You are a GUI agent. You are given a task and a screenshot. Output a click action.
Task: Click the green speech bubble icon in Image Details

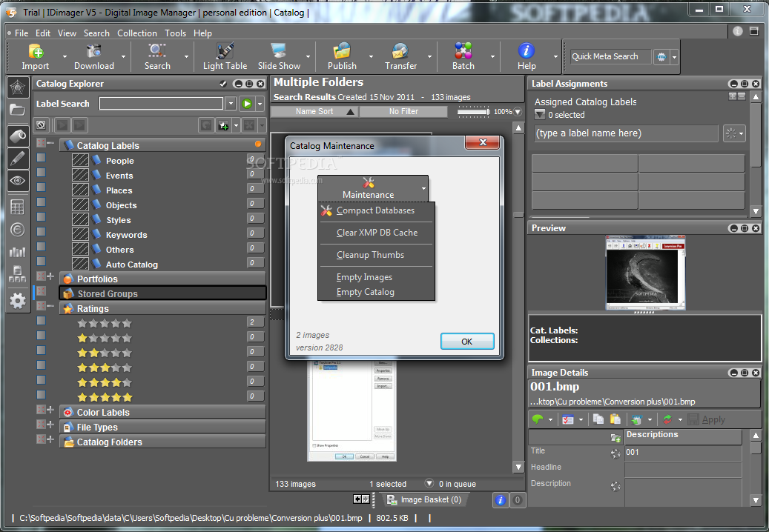[538, 419]
